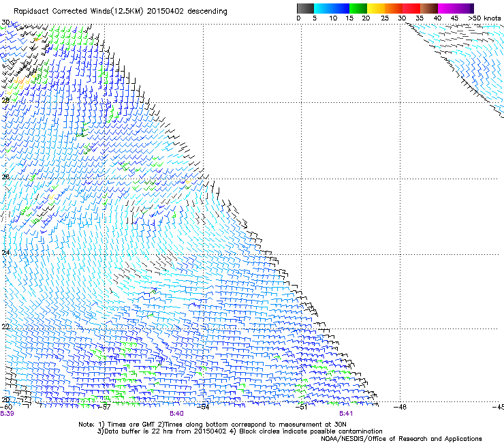The height and width of the screenshot is (443, 504).
Task: Click the latitude axis label '26'
Action: (5, 177)
